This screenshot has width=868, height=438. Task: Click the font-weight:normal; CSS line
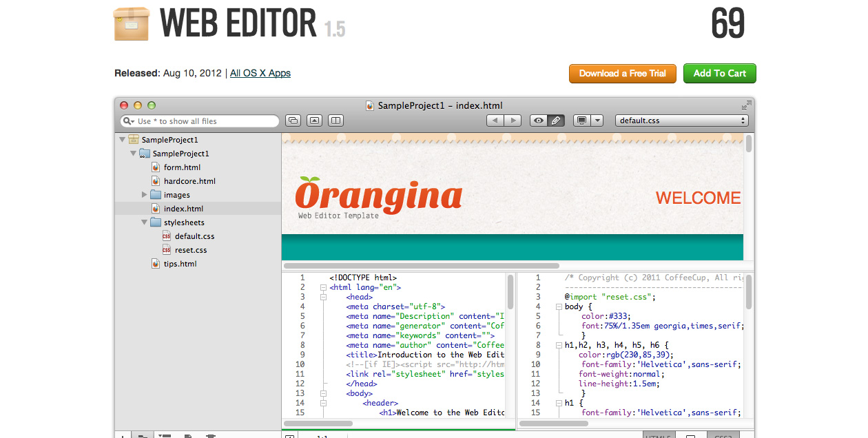point(621,375)
